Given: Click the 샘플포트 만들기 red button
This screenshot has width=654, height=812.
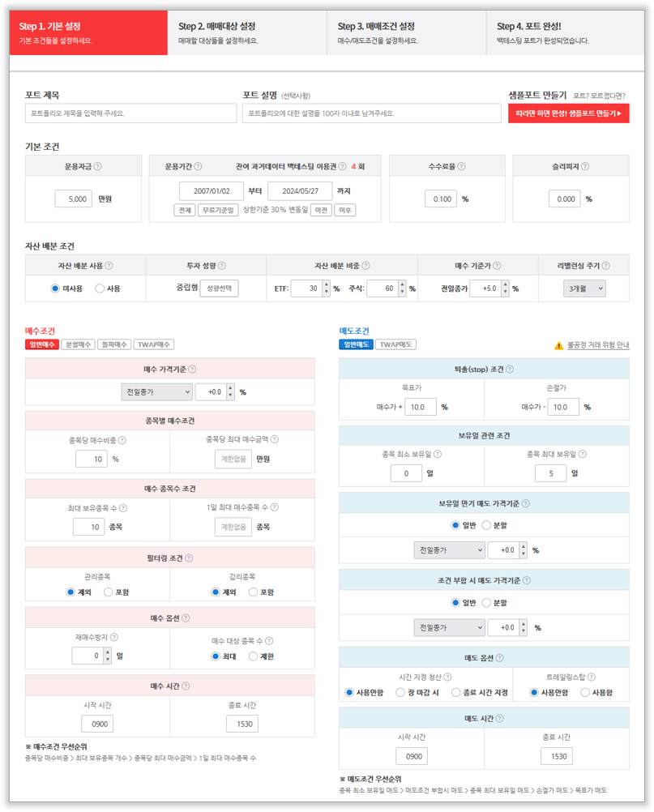Looking at the screenshot, I should (569, 113).
